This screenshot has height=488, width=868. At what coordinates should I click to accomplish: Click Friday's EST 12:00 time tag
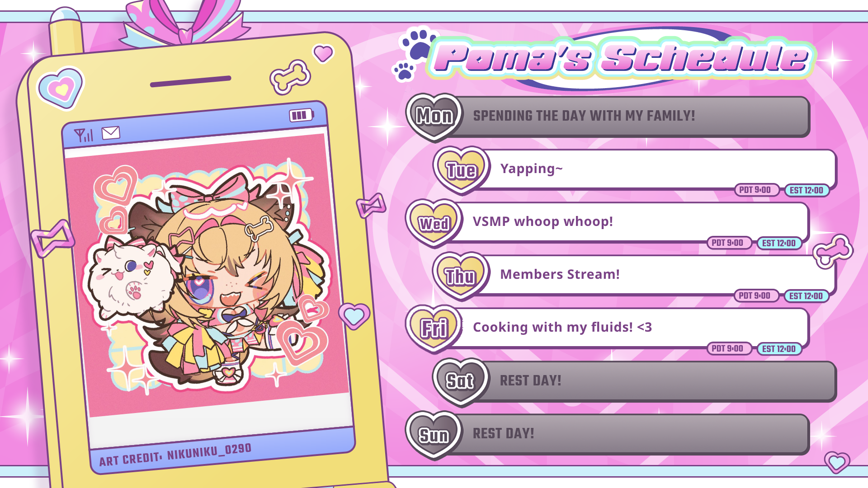point(779,349)
